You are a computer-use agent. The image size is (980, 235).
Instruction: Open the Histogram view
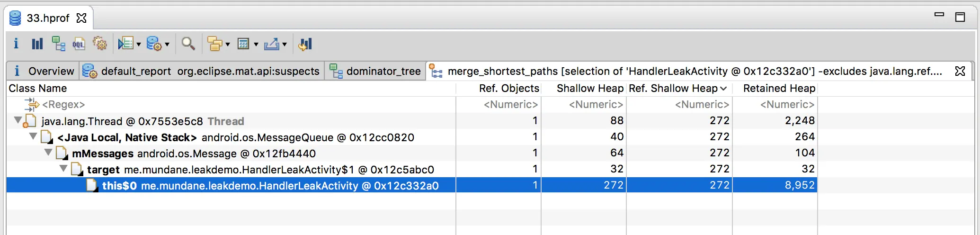(x=37, y=44)
